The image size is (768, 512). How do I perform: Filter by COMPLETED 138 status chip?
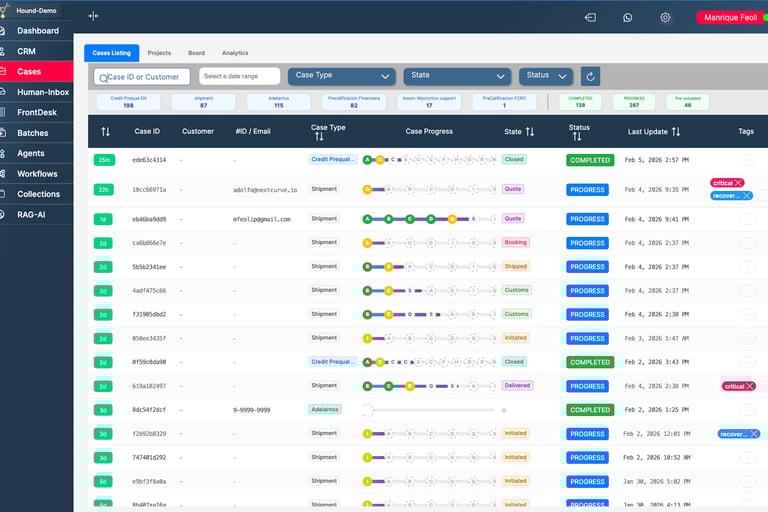pos(580,102)
